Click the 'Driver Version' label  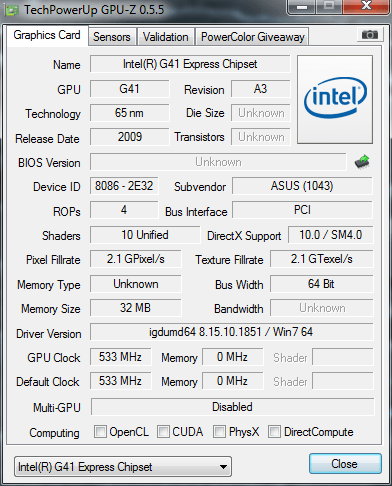click(49, 334)
